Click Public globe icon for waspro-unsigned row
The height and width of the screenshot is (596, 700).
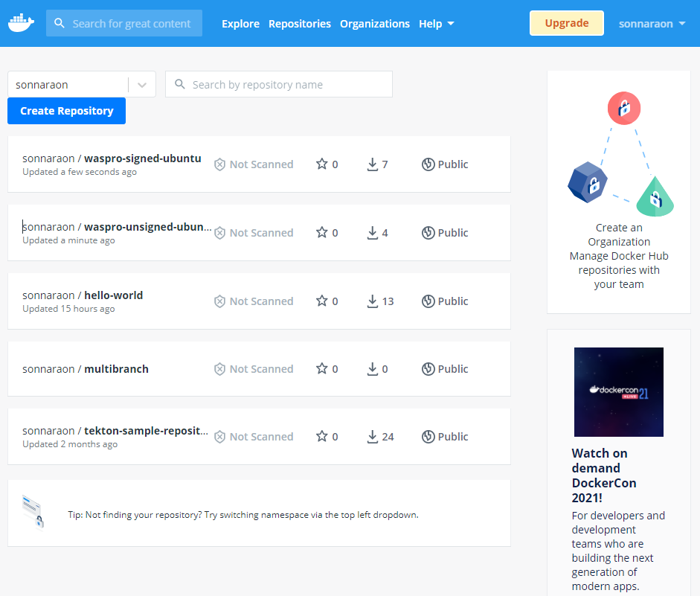coord(428,233)
